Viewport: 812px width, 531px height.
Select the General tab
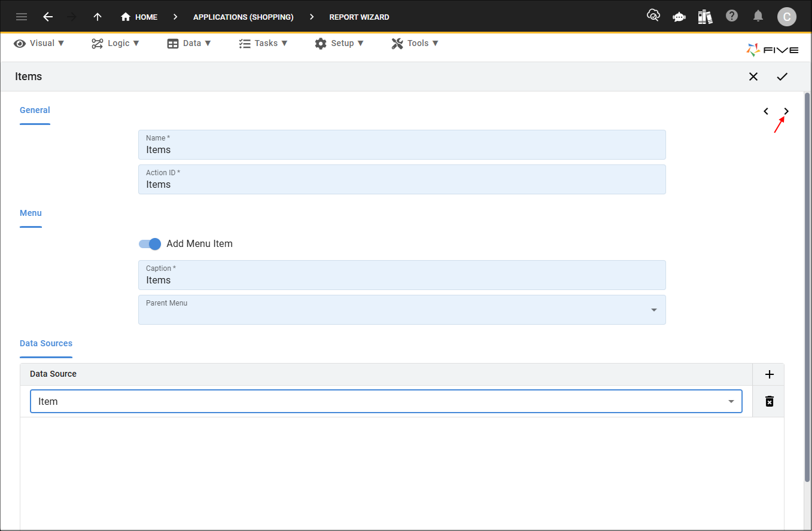35,111
